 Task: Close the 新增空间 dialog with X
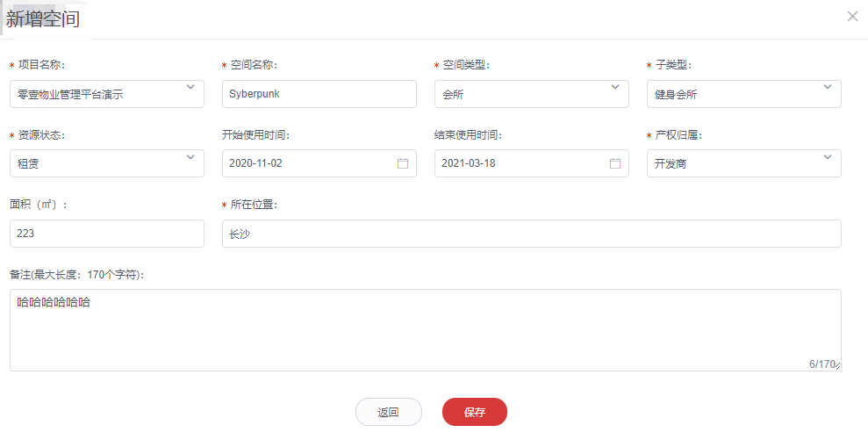pyautogui.click(x=852, y=16)
